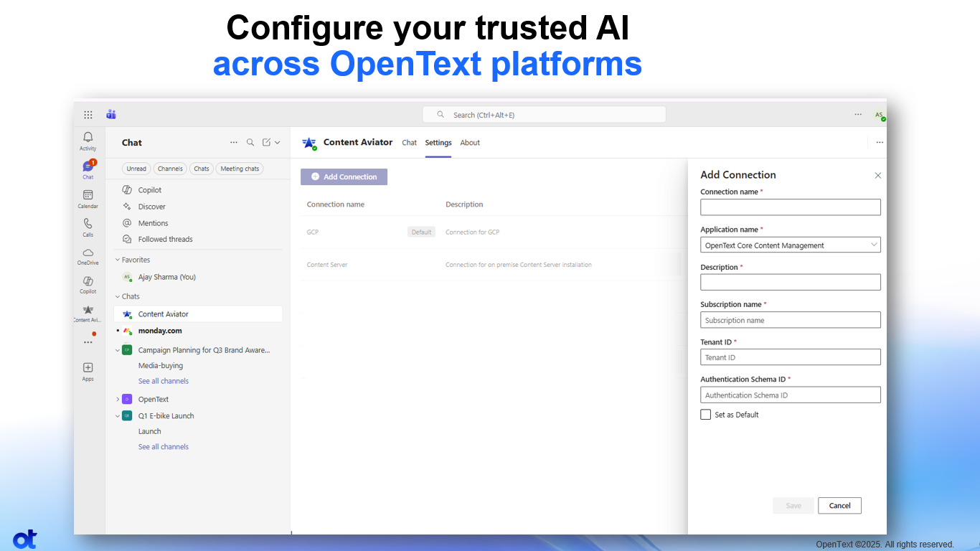This screenshot has height=551, width=980.
Task: Switch to the Settings tab
Action: 438,143
